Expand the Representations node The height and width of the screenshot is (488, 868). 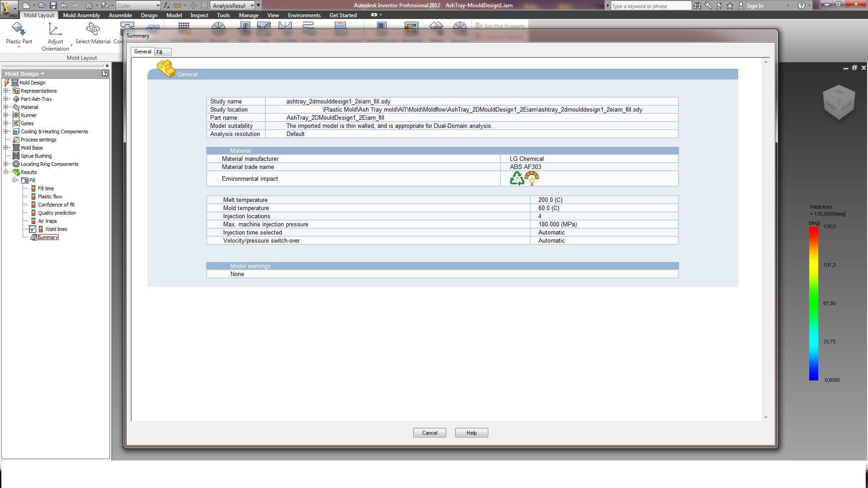point(6,91)
